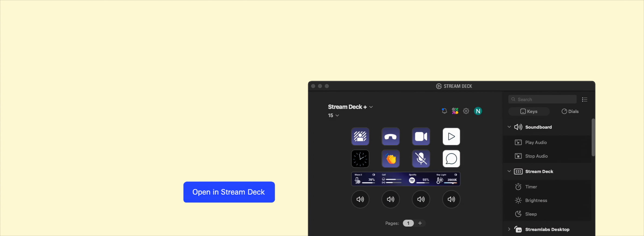Image resolution: width=644 pixels, height=236 pixels.
Task: Collapse the Stream Deck category chevron
Action: click(509, 171)
